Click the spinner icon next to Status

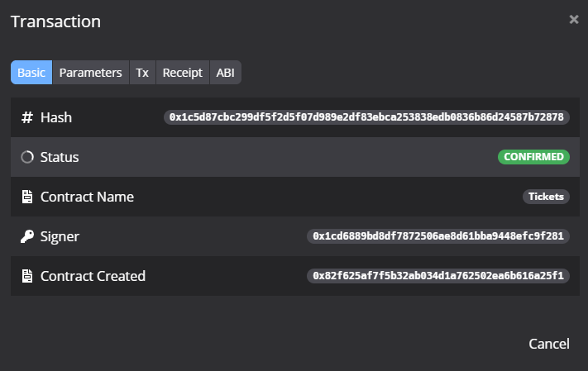(26, 157)
